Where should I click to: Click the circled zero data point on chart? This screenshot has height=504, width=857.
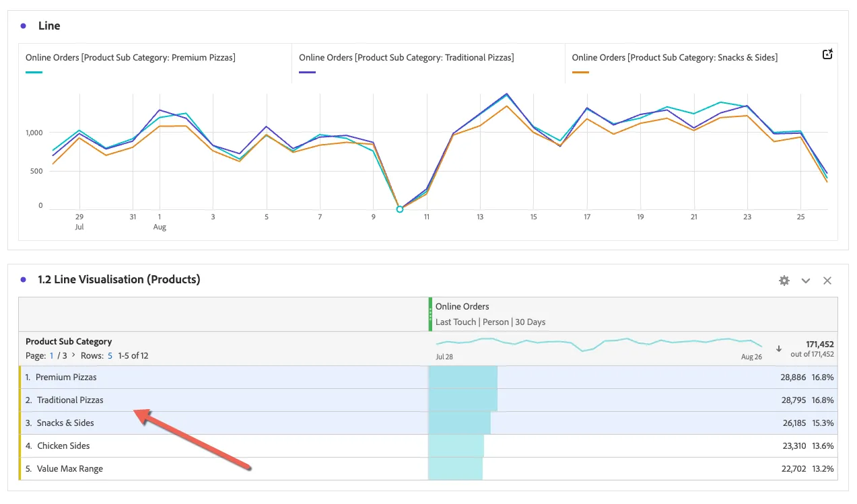click(400, 209)
